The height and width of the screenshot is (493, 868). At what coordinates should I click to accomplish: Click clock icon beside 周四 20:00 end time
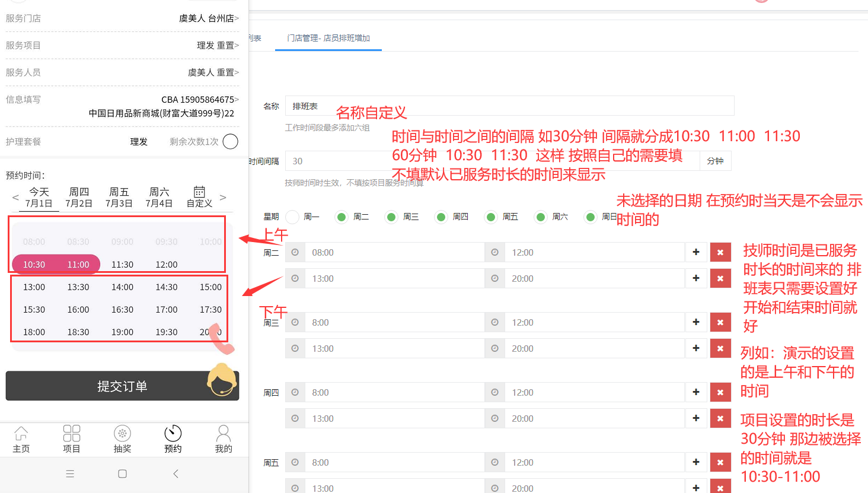495,419
